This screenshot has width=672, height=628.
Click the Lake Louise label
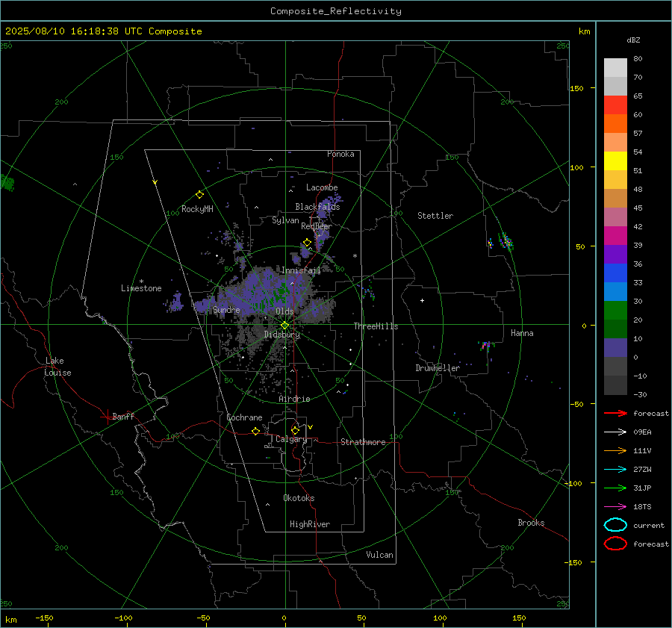tap(57, 367)
